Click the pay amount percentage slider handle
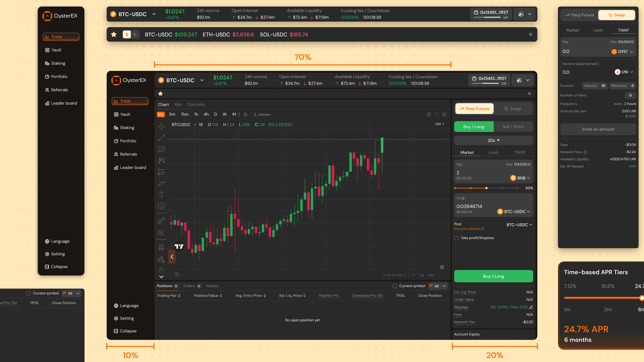Screen dimensions: 644x362 [487, 188]
